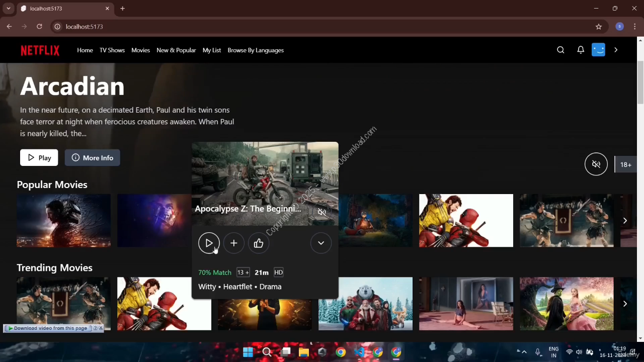Open the Netflix search icon
Image resolution: width=644 pixels, height=362 pixels.
point(560,50)
